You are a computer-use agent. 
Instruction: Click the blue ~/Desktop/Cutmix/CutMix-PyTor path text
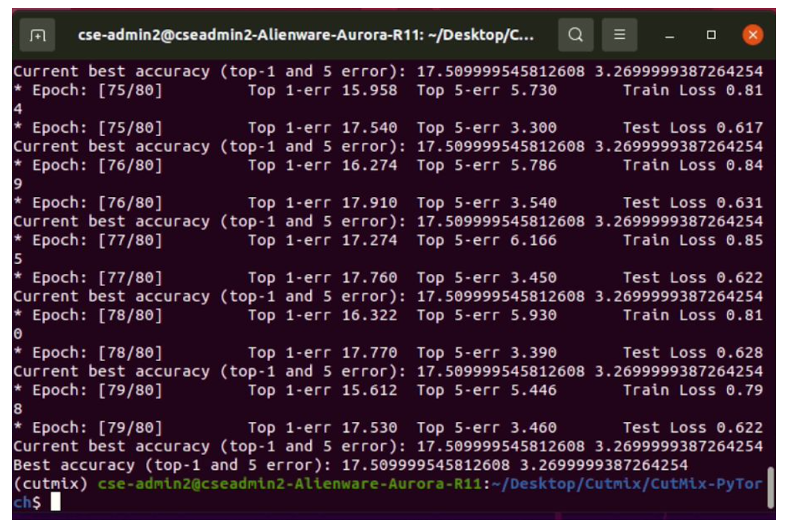(626, 484)
